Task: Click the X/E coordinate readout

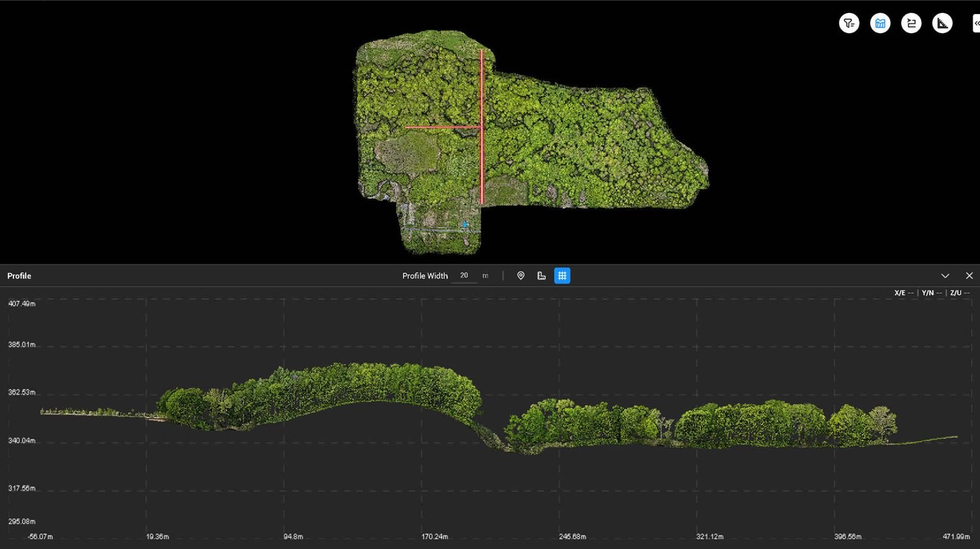Action: coord(904,293)
